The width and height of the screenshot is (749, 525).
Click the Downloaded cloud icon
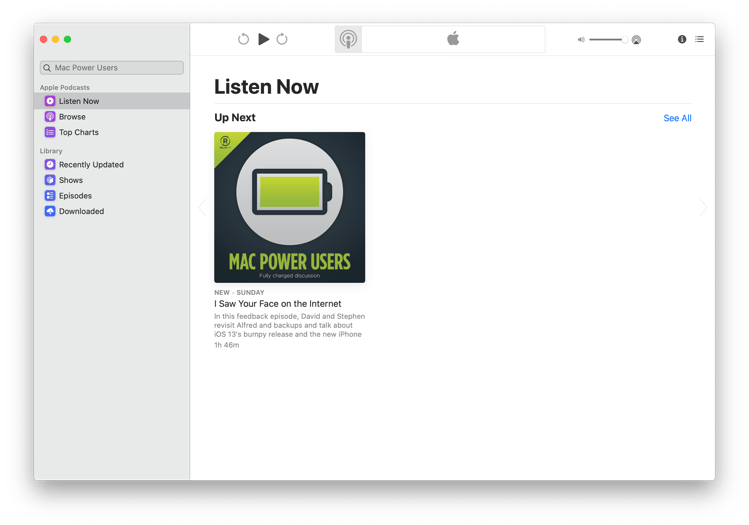pos(50,211)
